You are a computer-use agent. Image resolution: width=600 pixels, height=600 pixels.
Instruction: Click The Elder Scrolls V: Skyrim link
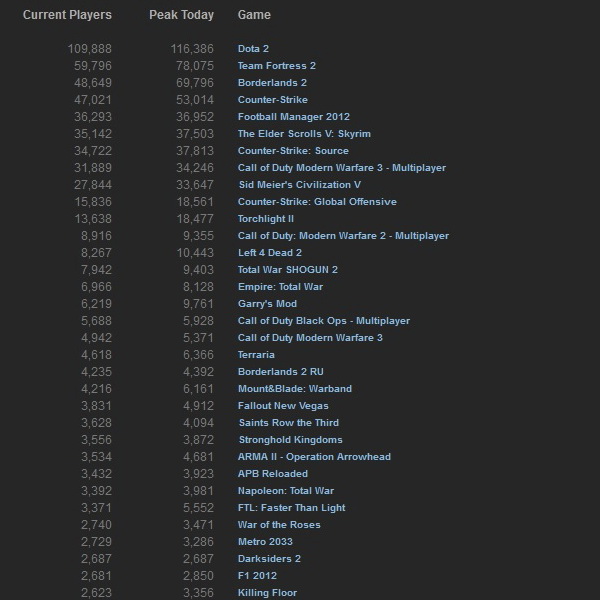pyautogui.click(x=304, y=134)
